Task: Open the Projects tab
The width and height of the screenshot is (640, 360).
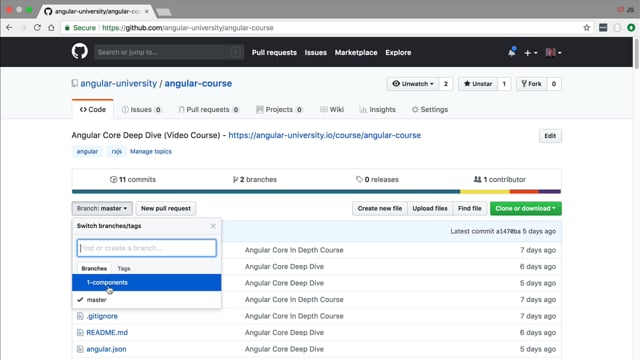Action: [279, 109]
